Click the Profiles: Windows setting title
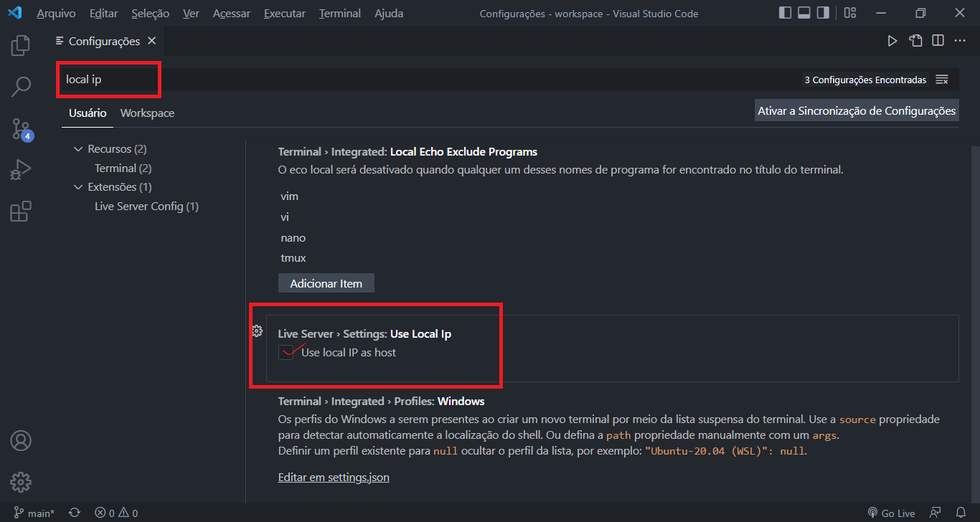The height and width of the screenshot is (522, 980). (x=381, y=401)
